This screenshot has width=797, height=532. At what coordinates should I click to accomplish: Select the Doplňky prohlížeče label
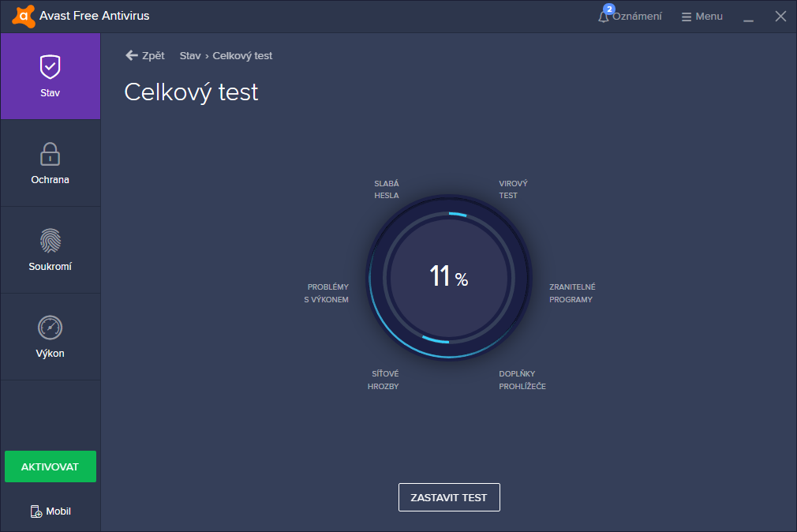coord(522,380)
